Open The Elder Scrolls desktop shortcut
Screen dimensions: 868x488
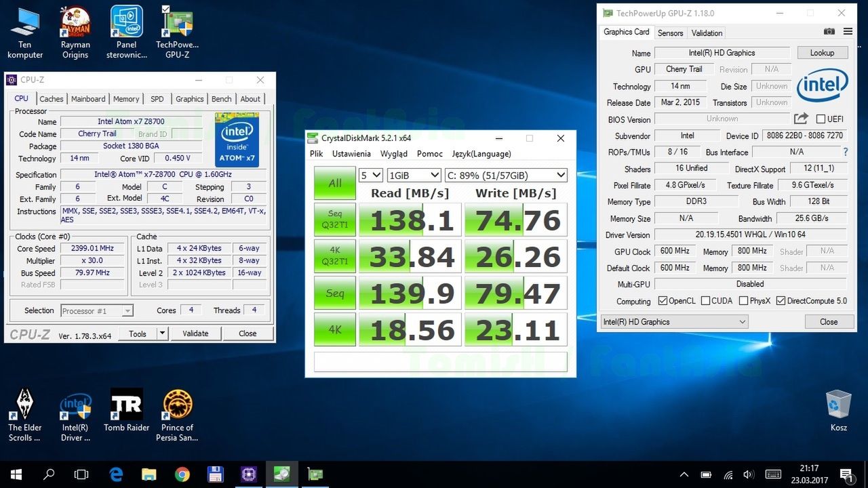tap(24, 415)
